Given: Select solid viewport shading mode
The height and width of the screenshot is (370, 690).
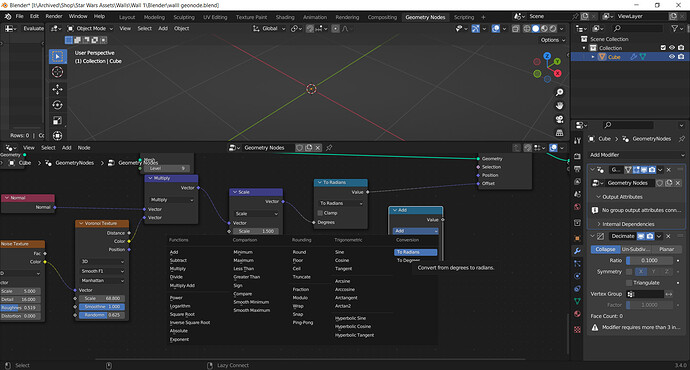Looking at the screenshot, I should pos(536,29).
